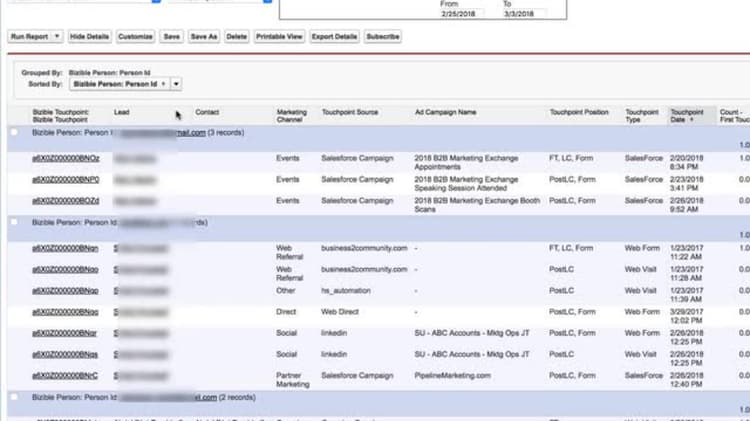Open touchpoint link a6X0Z000000BNOz
Image resolution: width=750 pixels, height=421 pixels.
pos(66,158)
